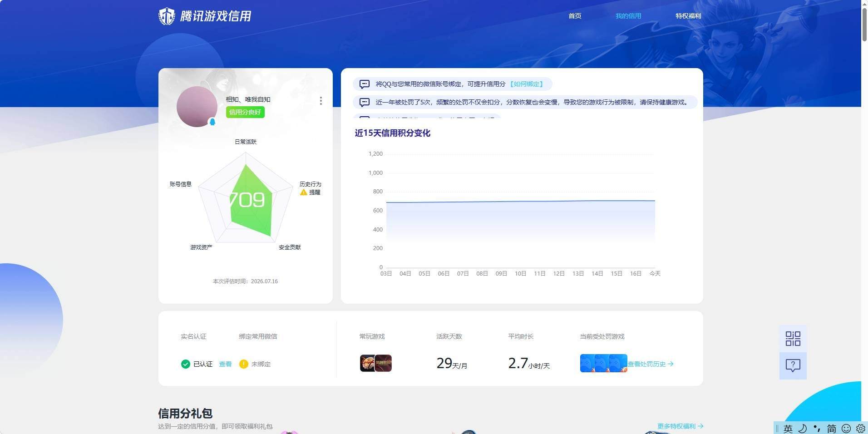868x434 pixels.
Task: Click 查看 next to 已认证
Action: click(225, 364)
